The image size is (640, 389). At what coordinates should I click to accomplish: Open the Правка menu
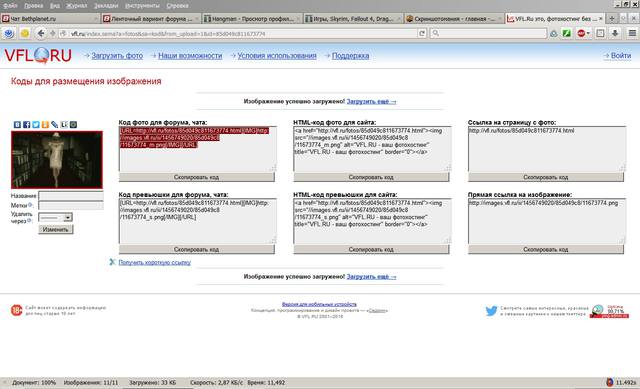pyautogui.click(x=33, y=5)
